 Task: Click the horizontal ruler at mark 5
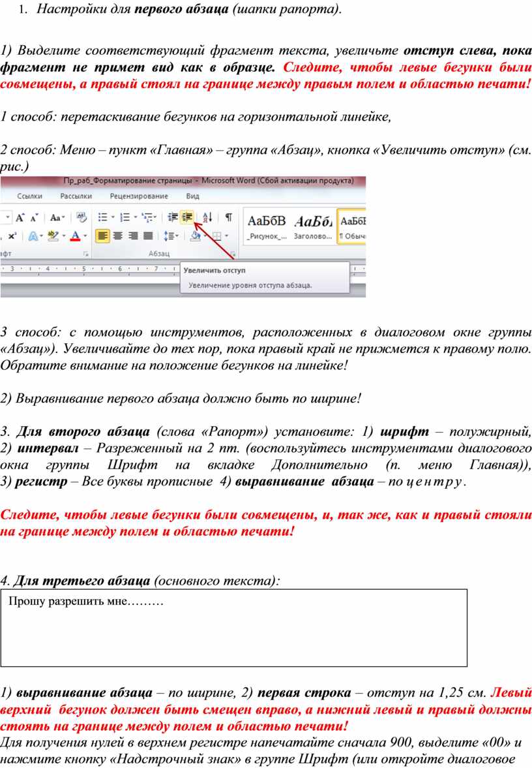coord(83,268)
